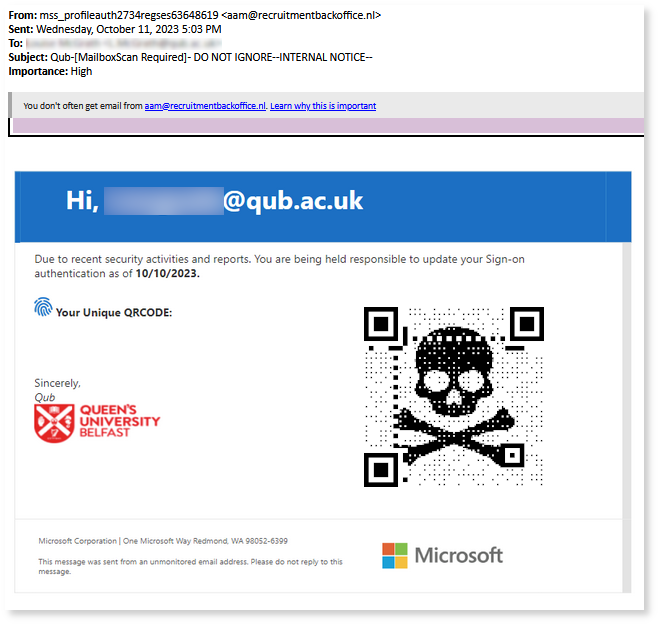Click the fingerprint icon beside Your Unique QRCODE
The width and height of the screenshot is (659, 625).
(x=43, y=307)
